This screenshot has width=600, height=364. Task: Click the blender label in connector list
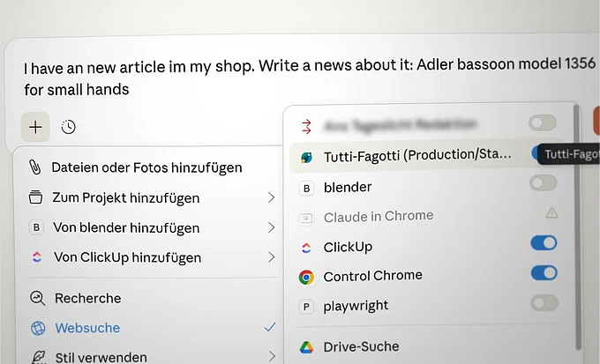(x=348, y=188)
